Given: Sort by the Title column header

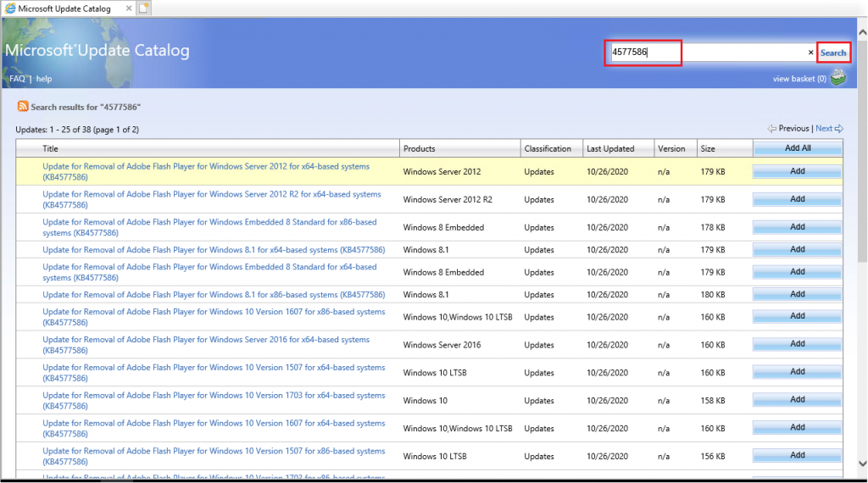Looking at the screenshot, I should pos(50,148).
